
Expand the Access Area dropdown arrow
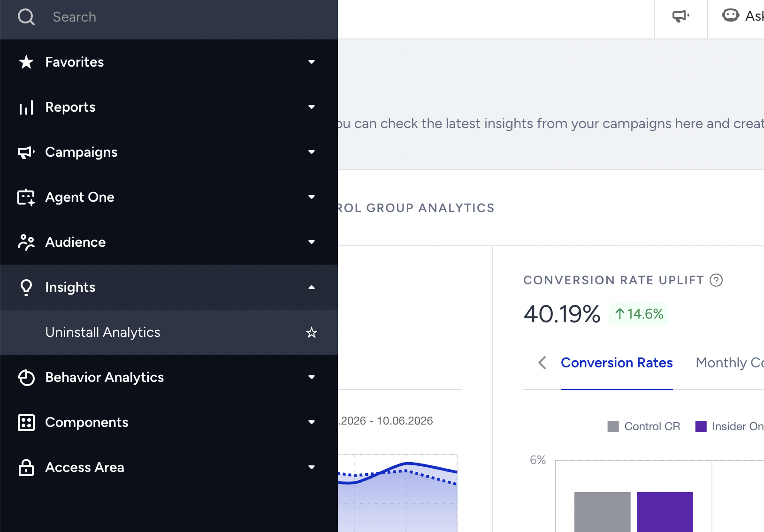coord(312,467)
